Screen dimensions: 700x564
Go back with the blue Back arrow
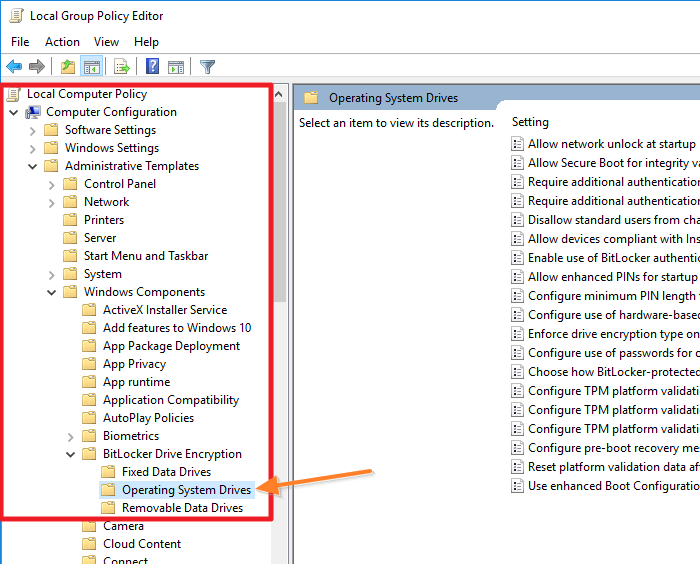coord(14,67)
